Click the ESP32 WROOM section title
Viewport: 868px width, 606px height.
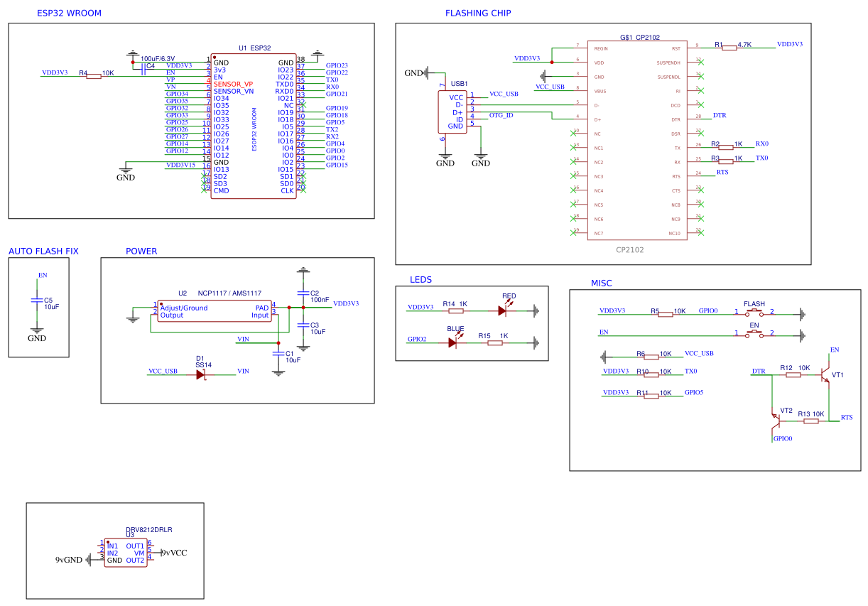[x=69, y=13]
